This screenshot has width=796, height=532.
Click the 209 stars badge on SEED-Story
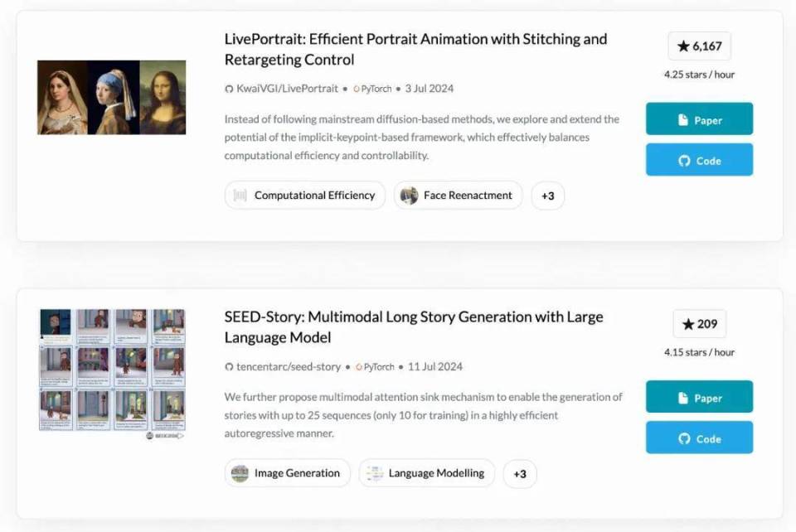(x=700, y=324)
